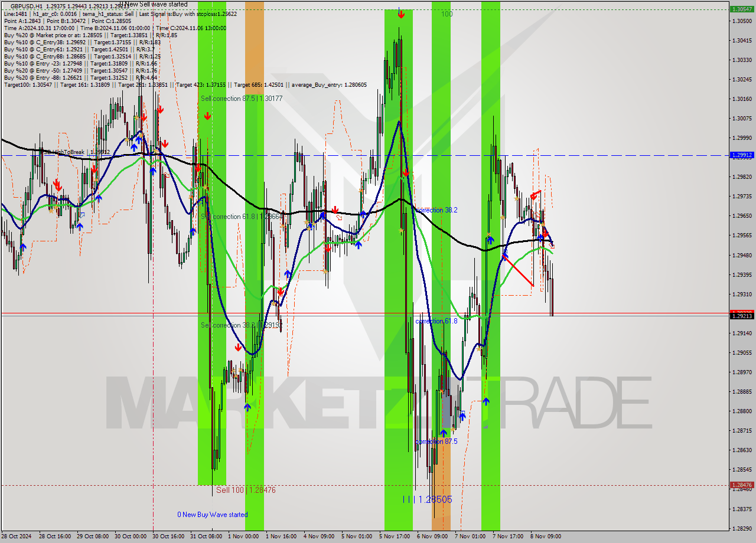Click the 1.30245 price axis value
756x543 pixels.
click(x=742, y=79)
